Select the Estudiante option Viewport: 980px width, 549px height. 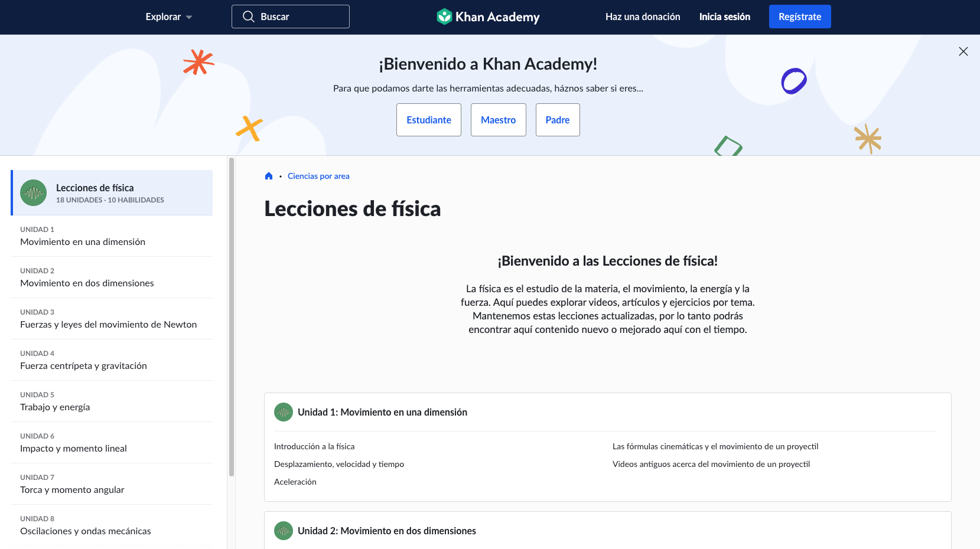[x=428, y=120]
